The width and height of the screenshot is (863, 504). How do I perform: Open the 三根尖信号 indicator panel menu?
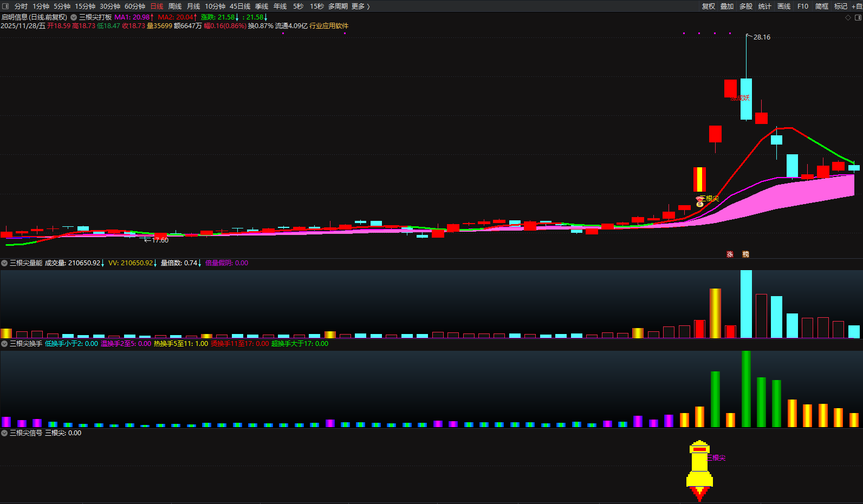(x=4, y=433)
